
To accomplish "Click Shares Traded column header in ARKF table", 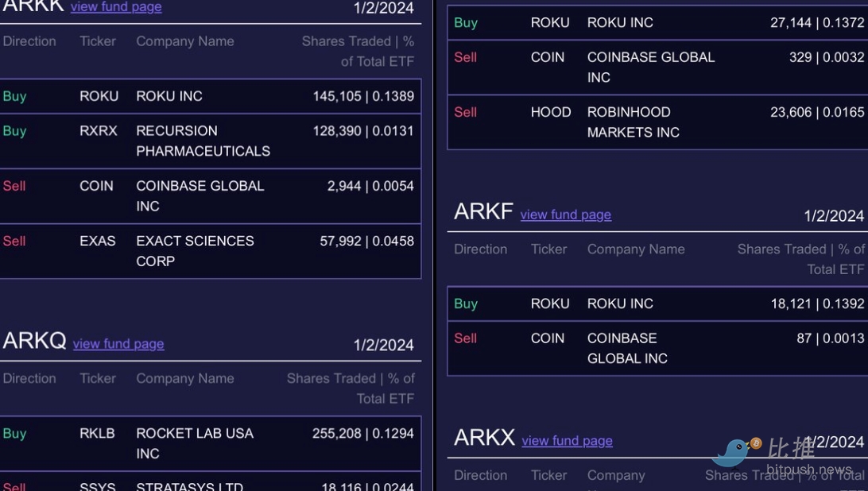I will [800, 259].
